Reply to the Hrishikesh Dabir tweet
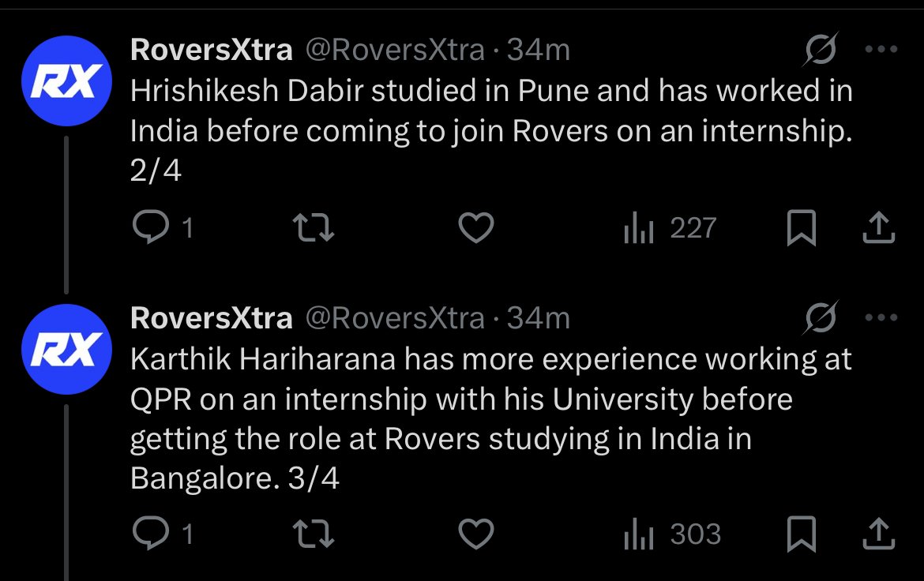924x581 pixels. [148, 229]
